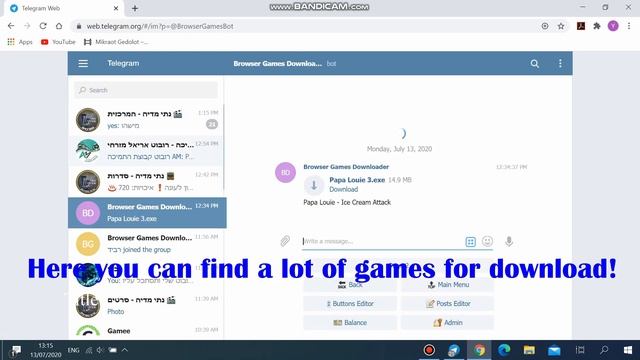Toggle the bot keyboard icon

point(470,242)
